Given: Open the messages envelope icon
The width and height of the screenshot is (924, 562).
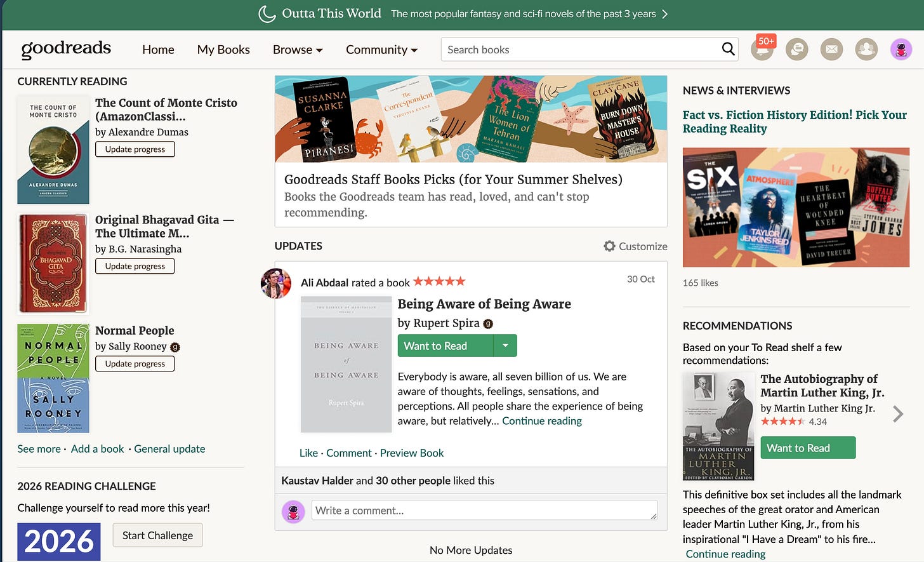Looking at the screenshot, I should coord(831,50).
